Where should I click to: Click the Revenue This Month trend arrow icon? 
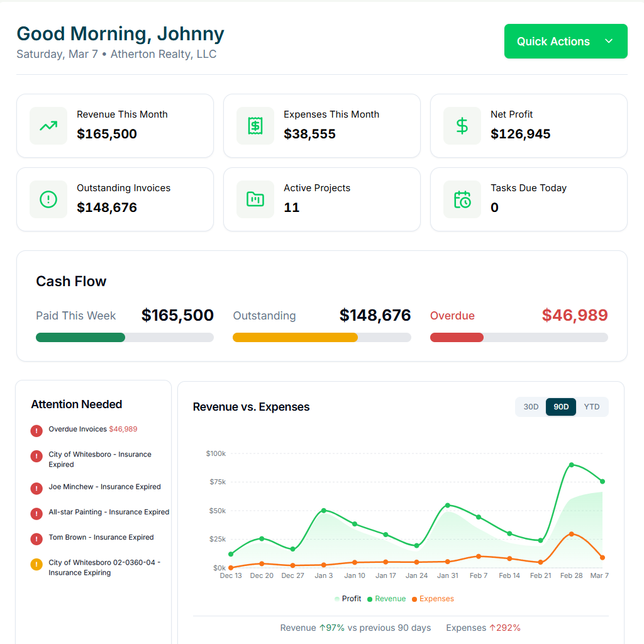[48, 126]
